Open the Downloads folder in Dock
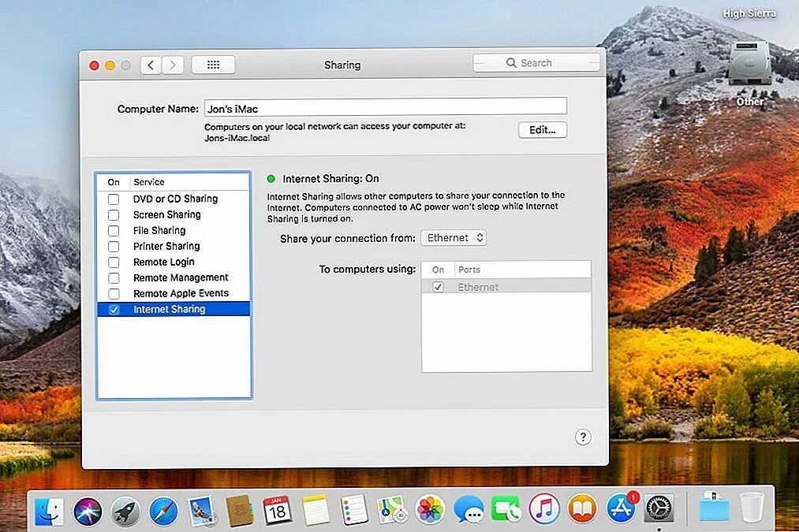The height and width of the screenshot is (532, 799). [x=713, y=507]
